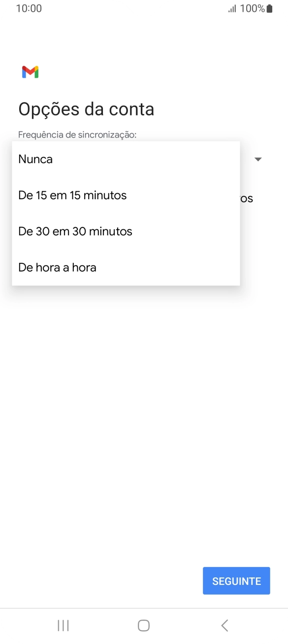The width and height of the screenshot is (288, 644).
Task: Expand the Frequência de sincronização selector
Action: (x=258, y=159)
